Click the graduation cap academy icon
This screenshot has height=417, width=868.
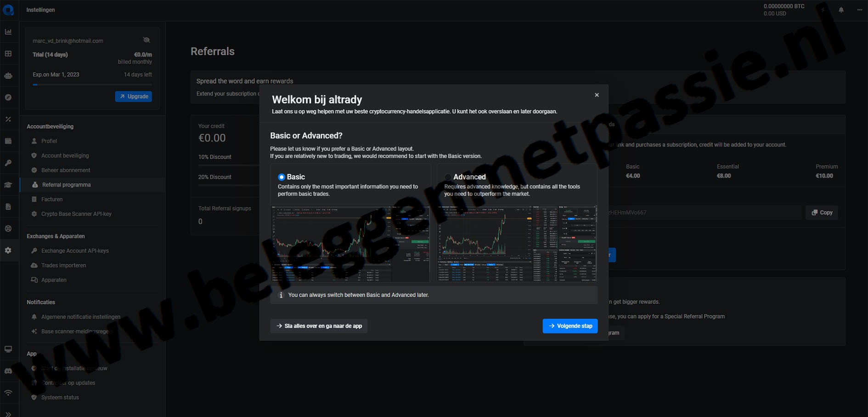coord(8,185)
